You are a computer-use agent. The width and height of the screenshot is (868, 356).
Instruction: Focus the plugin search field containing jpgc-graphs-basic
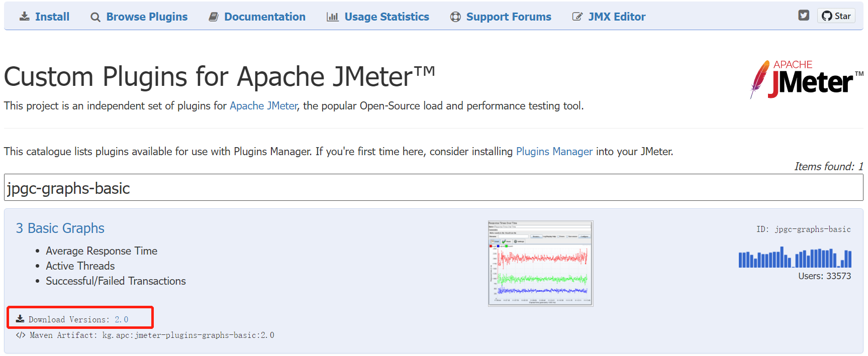click(433, 188)
